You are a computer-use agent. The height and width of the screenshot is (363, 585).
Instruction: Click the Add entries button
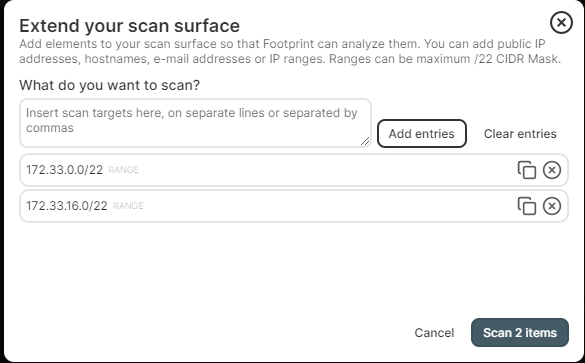click(x=422, y=134)
